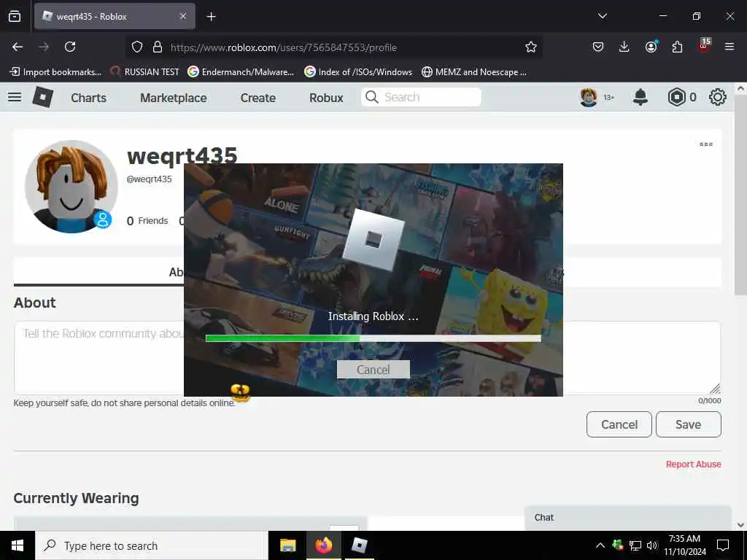Open volume control tray icon
This screenshot has height=560, width=747.
(x=652, y=545)
